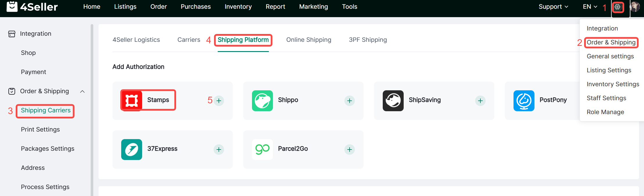Open Print Settings in the sidebar
Image resolution: width=644 pixels, height=196 pixels.
[x=40, y=130]
